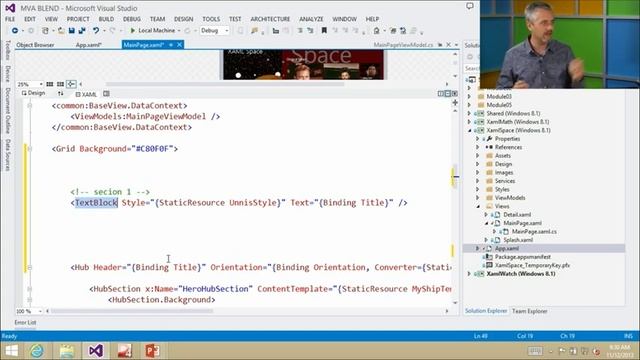Click the New Project toolbar icon

(46, 31)
